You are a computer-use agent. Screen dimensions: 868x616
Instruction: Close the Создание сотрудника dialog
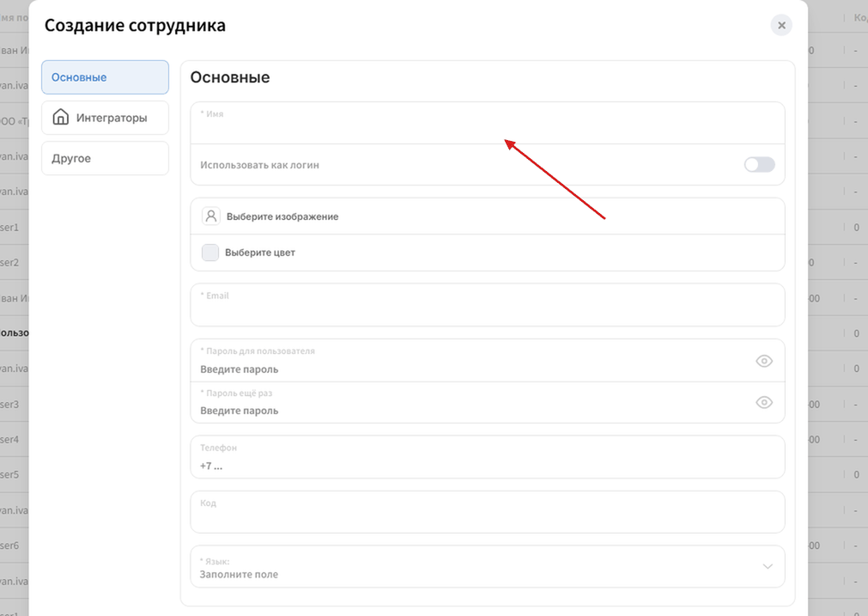[781, 25]
